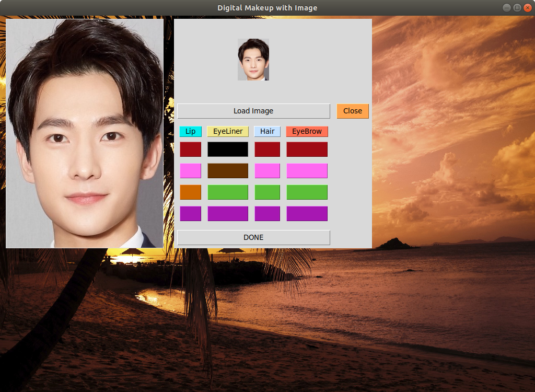Click the small face thumbnail preview
Screen dimensions: 535x392
253,60
